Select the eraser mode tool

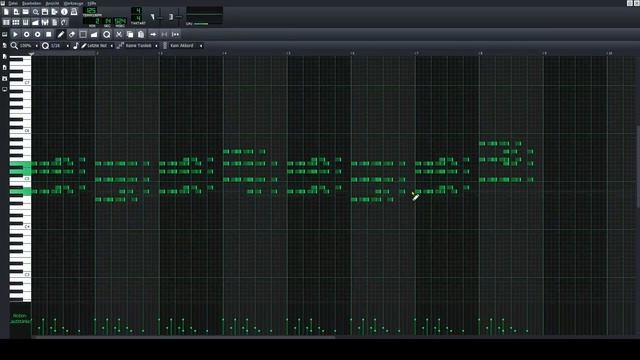pos(72,34)
